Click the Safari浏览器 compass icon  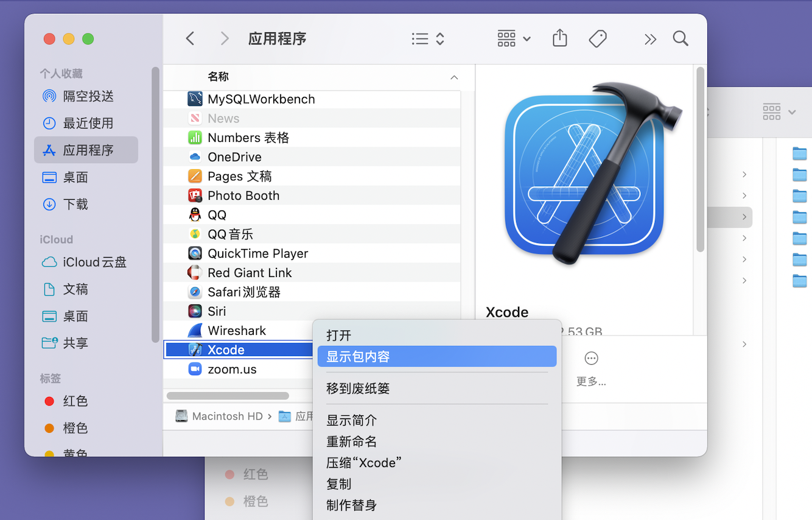click(195, 292)
